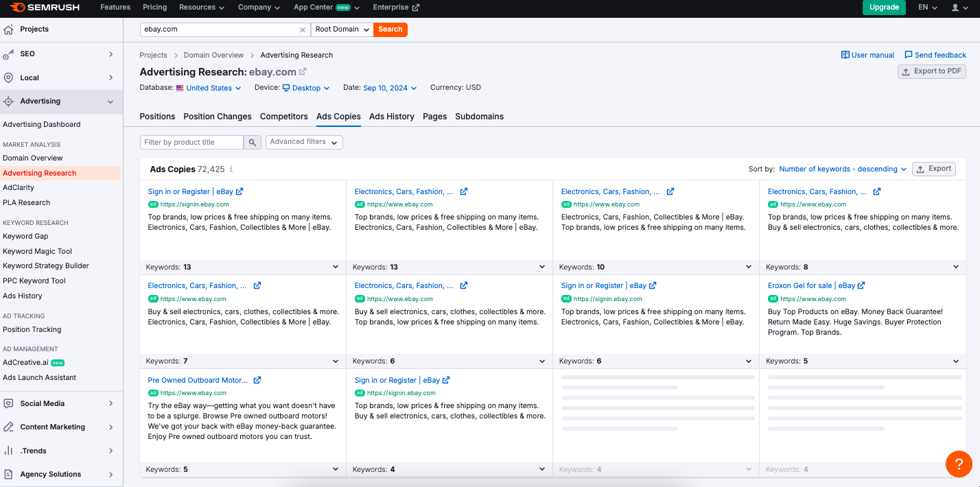The height and width of the screenshot is (487, 980).
Task: Open Position Tracking in sidebar
Action: coord(32,329)
